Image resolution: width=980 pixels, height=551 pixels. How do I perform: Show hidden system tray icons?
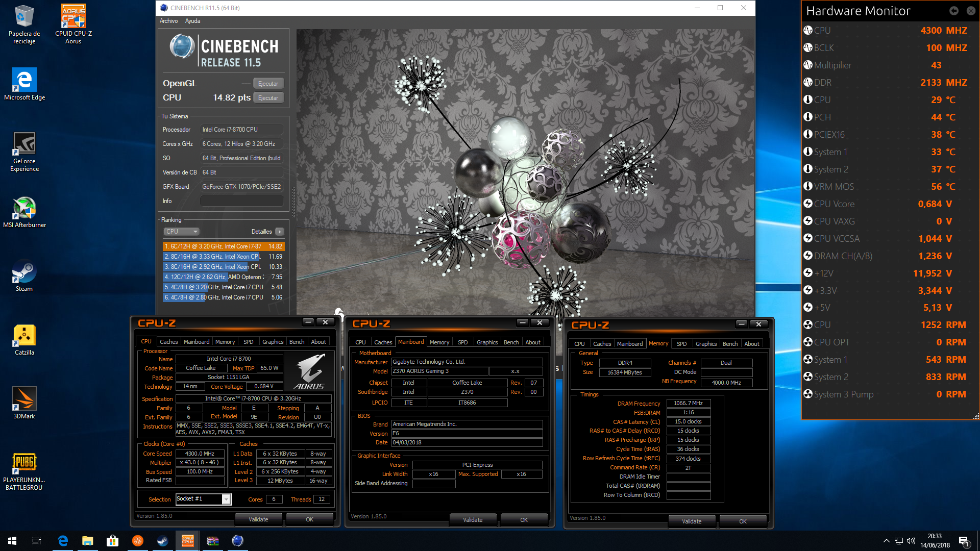(886, 541)
